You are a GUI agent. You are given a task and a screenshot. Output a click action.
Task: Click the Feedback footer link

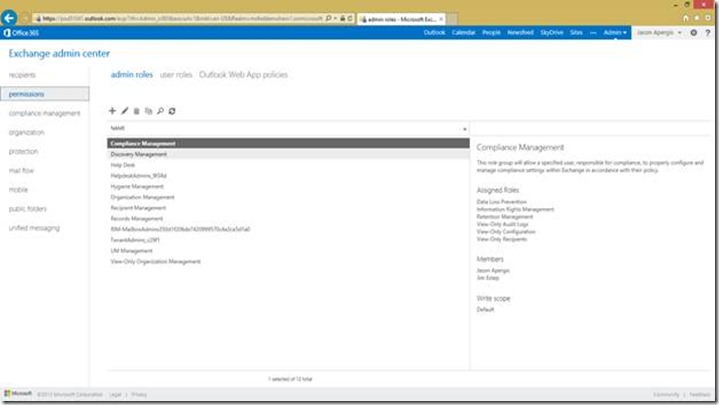coord(700,394)
